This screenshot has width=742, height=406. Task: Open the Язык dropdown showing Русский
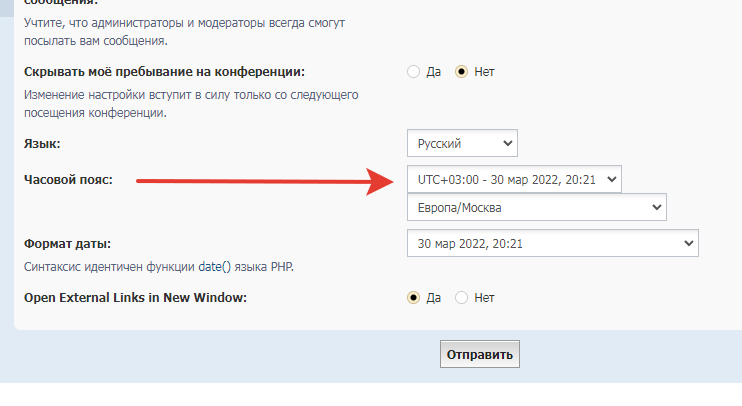[x=462, y=143]
